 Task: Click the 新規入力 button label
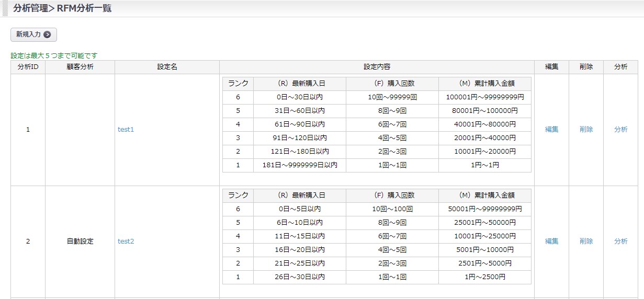pyautogui.click(x=28, y=34)
